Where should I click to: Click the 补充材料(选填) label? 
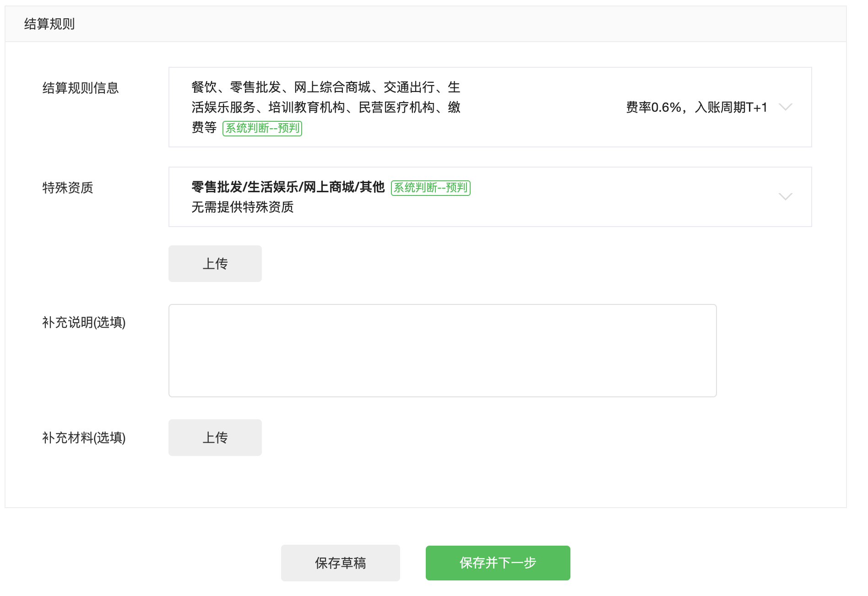[84, 438]
